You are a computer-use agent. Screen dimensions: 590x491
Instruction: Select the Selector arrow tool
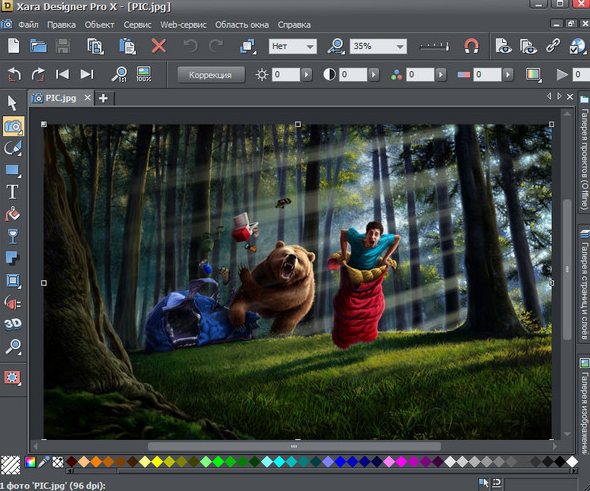12,103
